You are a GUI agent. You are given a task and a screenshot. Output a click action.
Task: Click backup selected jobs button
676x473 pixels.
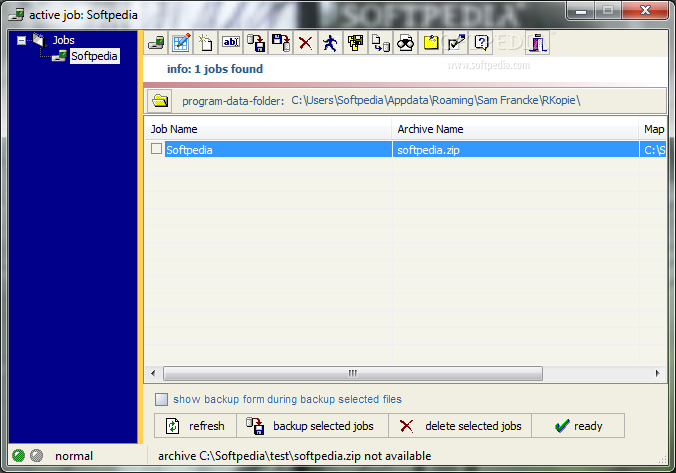pyautogui.click(x=312, y=426)
